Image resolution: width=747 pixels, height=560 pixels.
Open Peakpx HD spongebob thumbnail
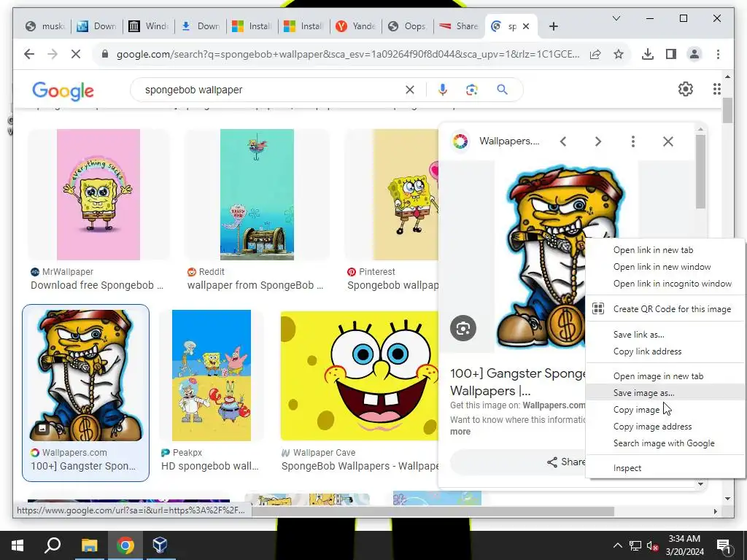212,376
